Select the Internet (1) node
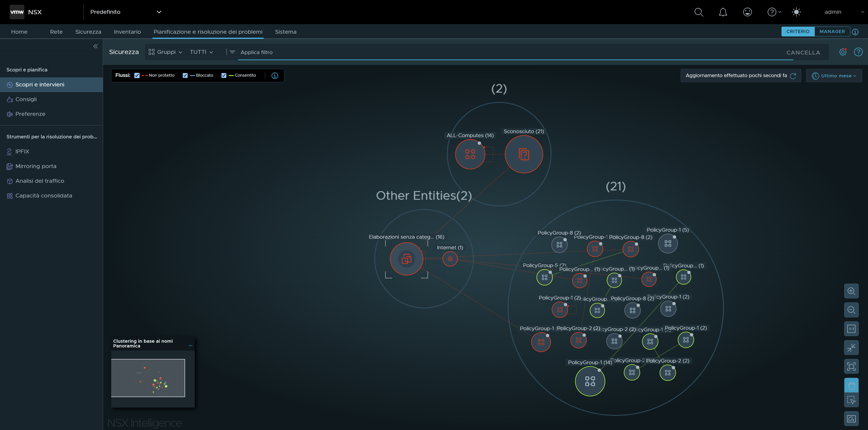This screenshot has width=868, height=430. (x=450, y=259)
